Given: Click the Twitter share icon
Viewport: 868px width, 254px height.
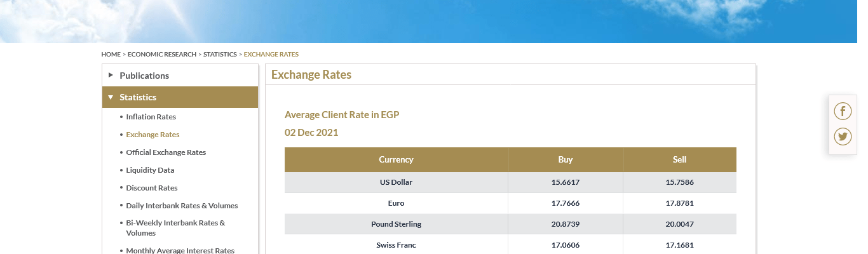Looking at the screenshot, I should 843,137.
